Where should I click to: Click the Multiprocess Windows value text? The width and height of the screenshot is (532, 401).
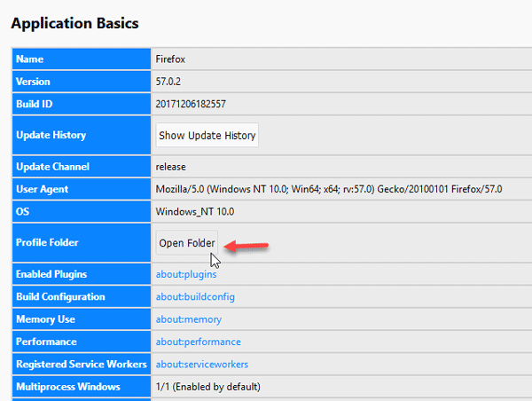208,387
